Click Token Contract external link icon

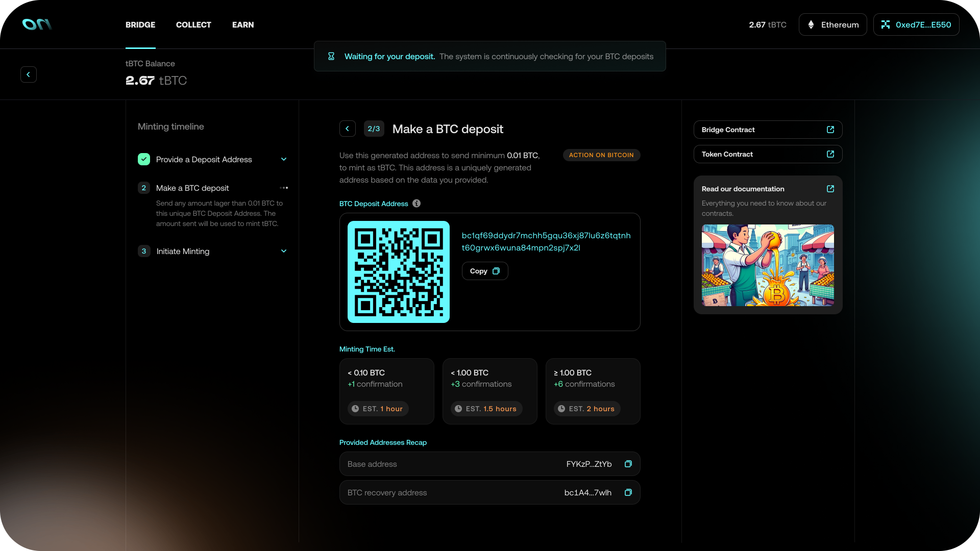click(x=830, y=154)
